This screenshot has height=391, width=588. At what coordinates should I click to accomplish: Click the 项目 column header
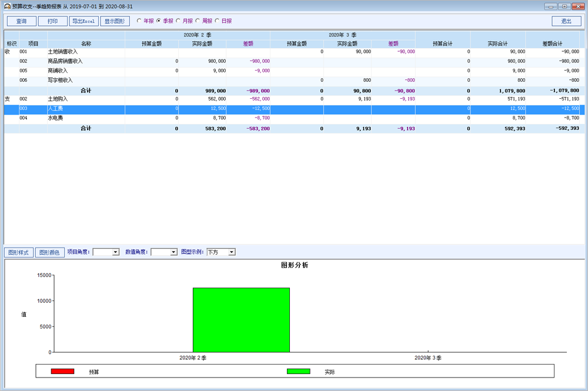click(x=33, y=44)
